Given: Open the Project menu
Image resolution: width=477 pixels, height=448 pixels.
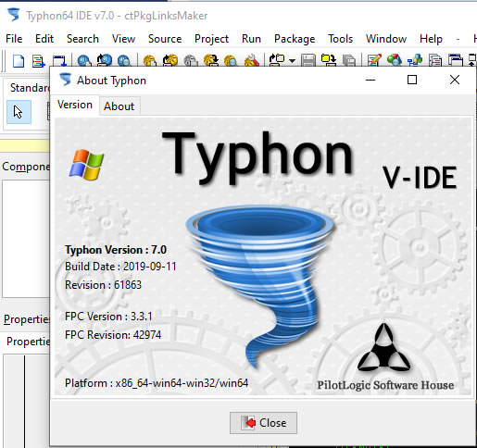Looking at the screenshot, I should coord(211,39).
